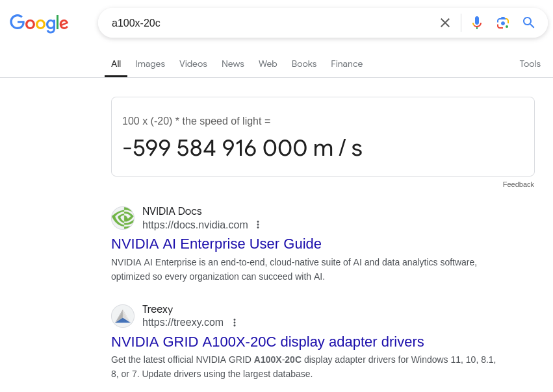Switch to the Finance tab

click(x=347, y=64)
